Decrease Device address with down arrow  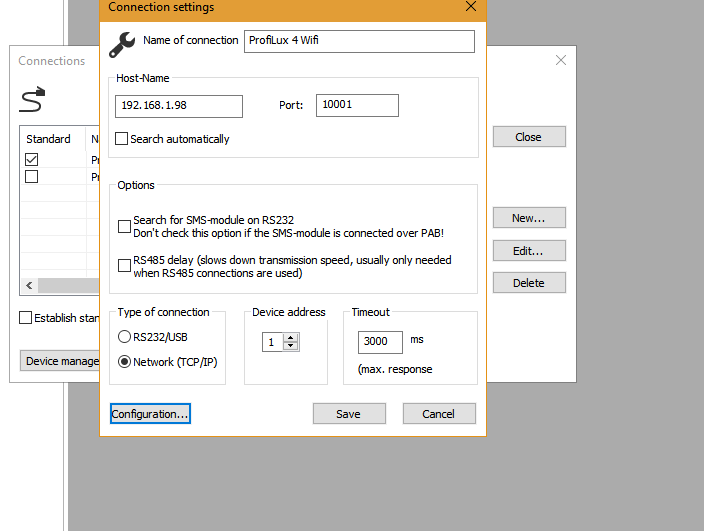click(291, 346)
